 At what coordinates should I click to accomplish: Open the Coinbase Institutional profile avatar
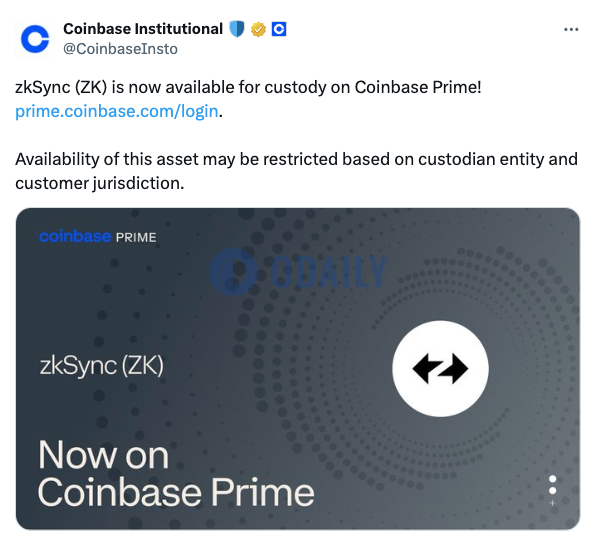(35, 39)
